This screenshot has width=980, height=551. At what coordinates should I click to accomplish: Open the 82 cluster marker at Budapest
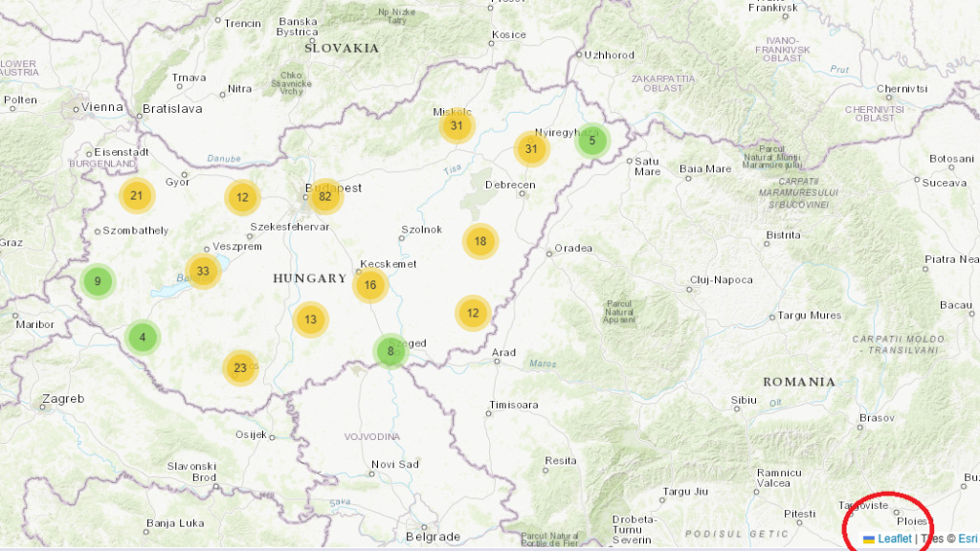click(x=325, y=197)
